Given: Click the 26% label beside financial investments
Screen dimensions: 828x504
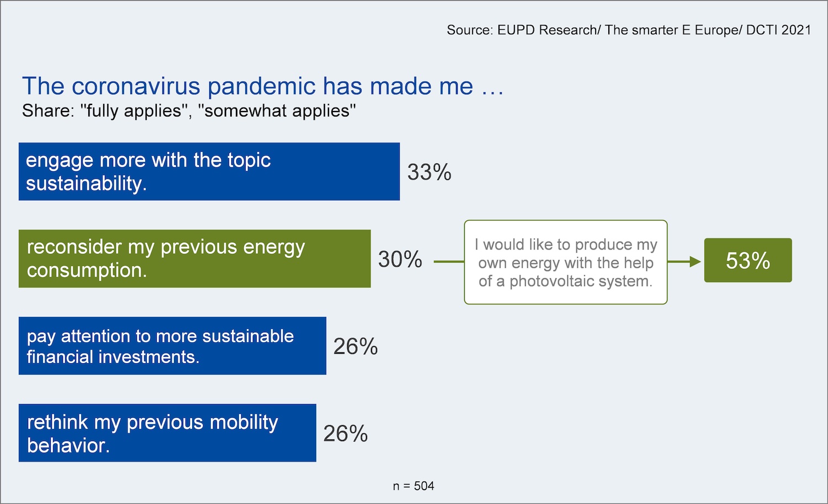Looking at the screenshot, I should point(355,347).
